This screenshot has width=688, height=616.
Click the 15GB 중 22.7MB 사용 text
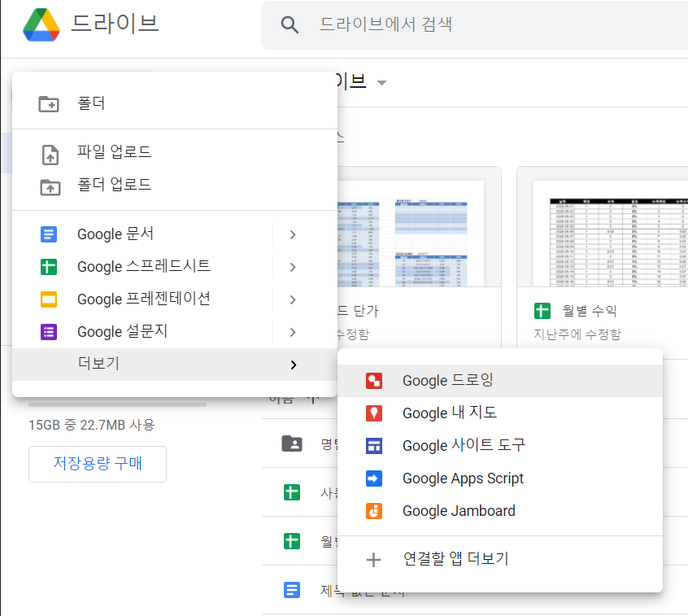(x=92, y=425)
